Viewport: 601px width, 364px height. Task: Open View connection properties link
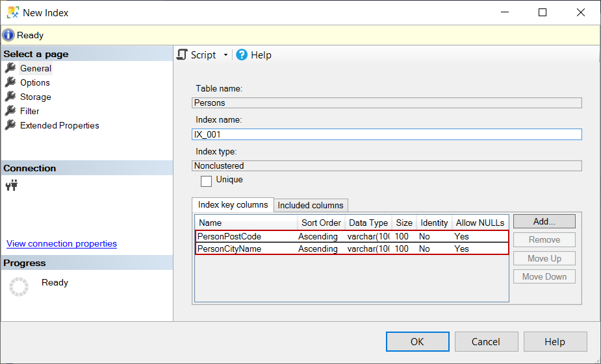pos(62,244)
